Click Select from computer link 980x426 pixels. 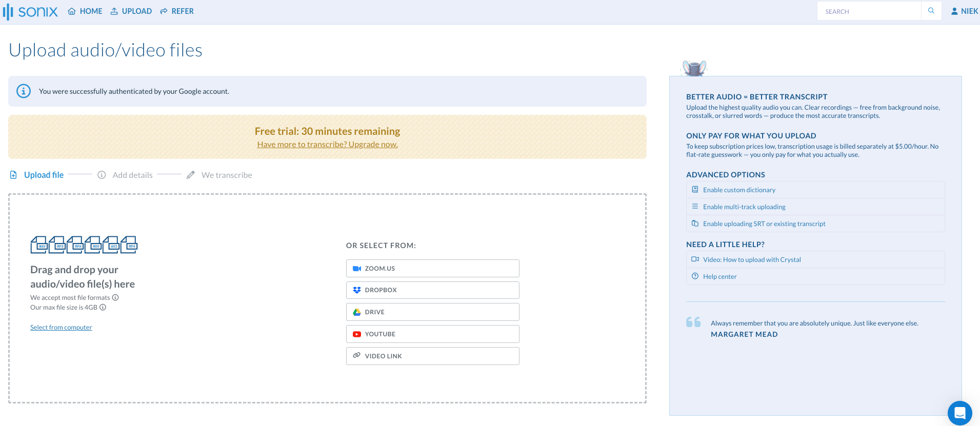tap(61, 328)
